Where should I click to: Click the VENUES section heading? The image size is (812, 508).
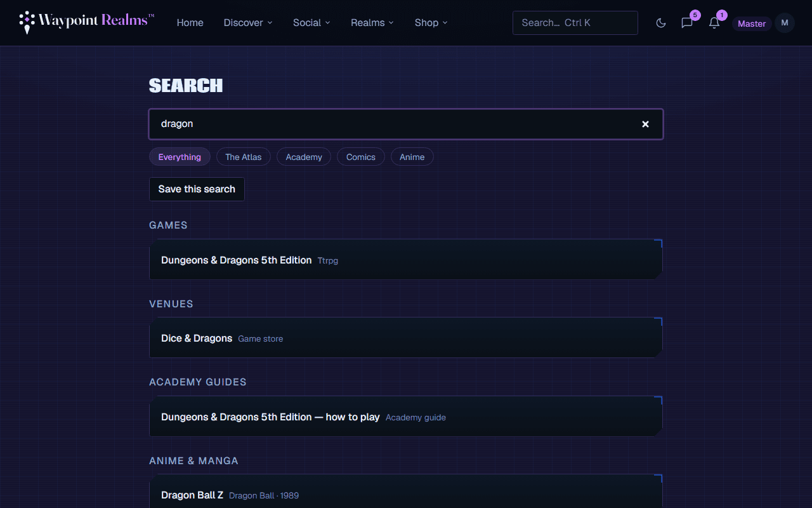pyautogui.click(x=171, y=304)
